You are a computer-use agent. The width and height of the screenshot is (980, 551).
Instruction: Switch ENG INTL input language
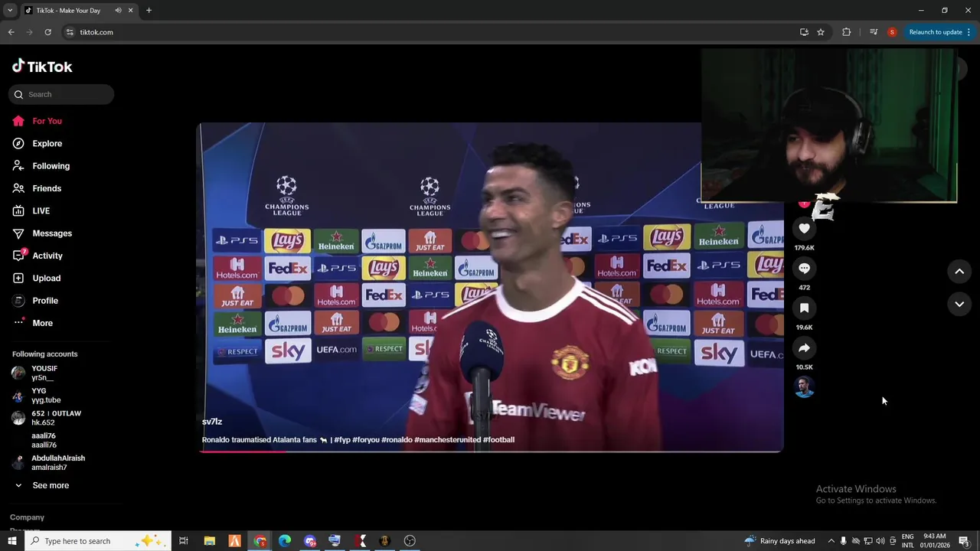(x=907, y=541)
